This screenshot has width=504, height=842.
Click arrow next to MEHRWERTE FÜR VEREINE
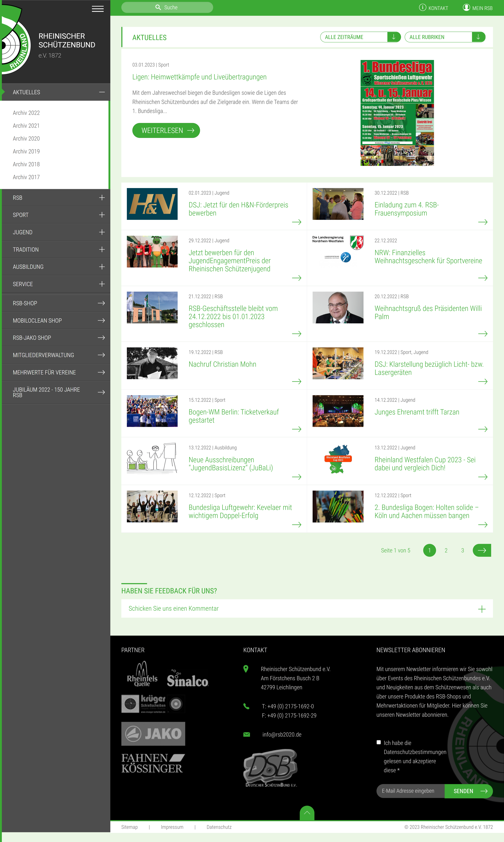click(101, 372)
